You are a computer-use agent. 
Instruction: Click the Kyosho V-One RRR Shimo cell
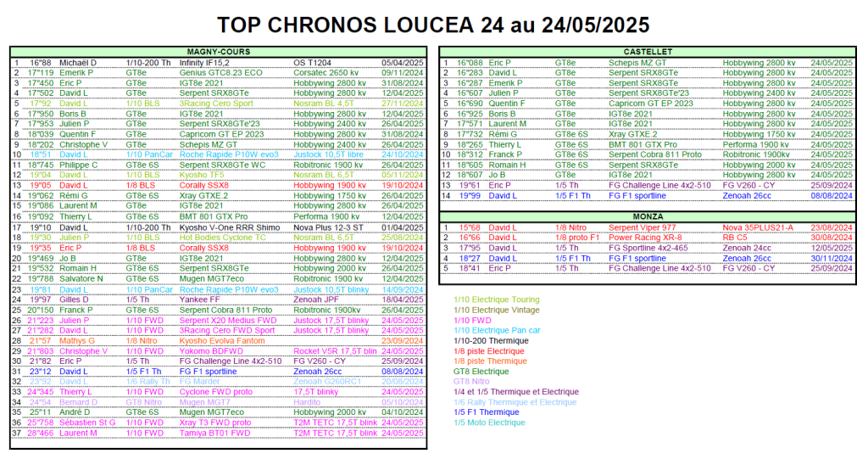click(230, 228)
